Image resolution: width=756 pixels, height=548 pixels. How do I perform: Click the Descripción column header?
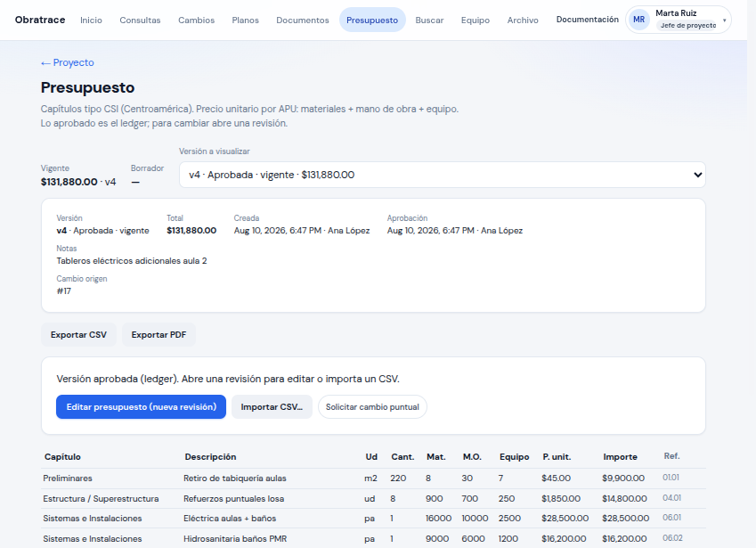(x=210, y=457)
